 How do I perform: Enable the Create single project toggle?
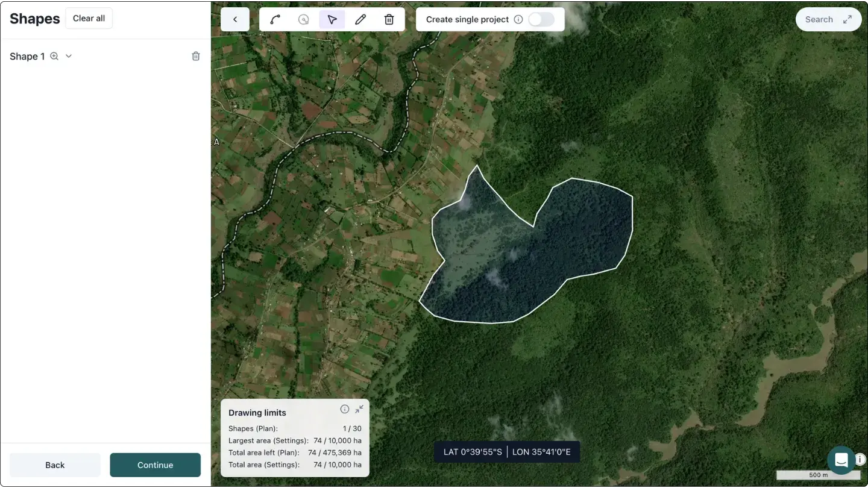pos(541,19)
